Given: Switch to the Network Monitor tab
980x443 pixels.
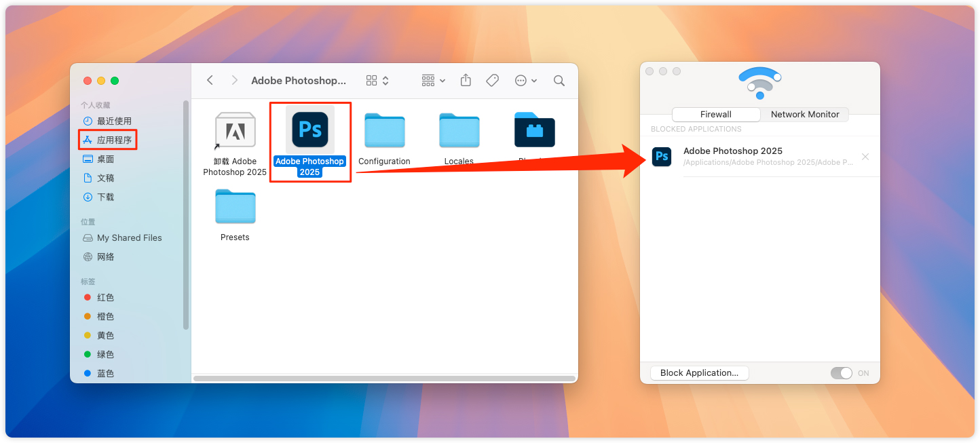Looking at the screenshot, I should pyautogui.click(x=805, y=114).
